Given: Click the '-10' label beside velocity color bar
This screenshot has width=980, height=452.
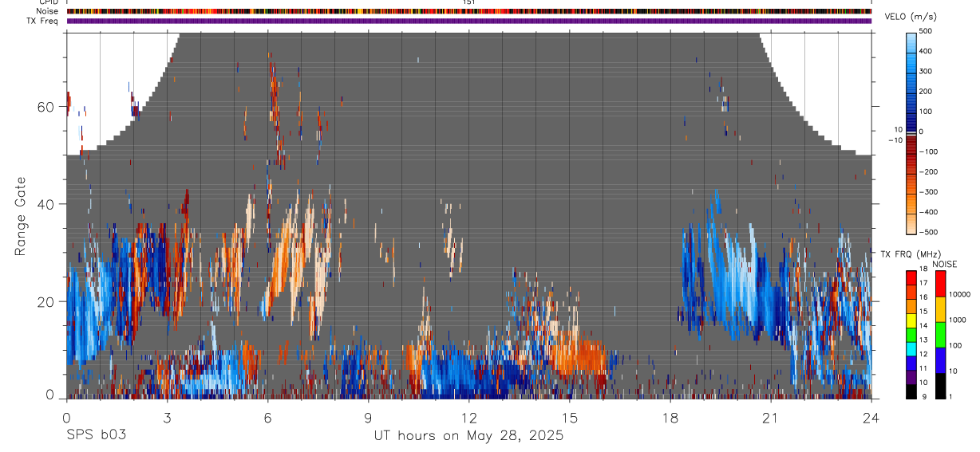Looking at the screenshot, I should click(x=896, y=140).
